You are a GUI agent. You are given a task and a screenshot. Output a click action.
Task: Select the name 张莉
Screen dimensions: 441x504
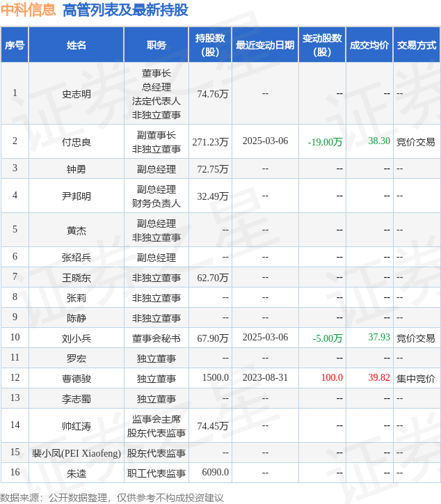[x=77, y=298]
